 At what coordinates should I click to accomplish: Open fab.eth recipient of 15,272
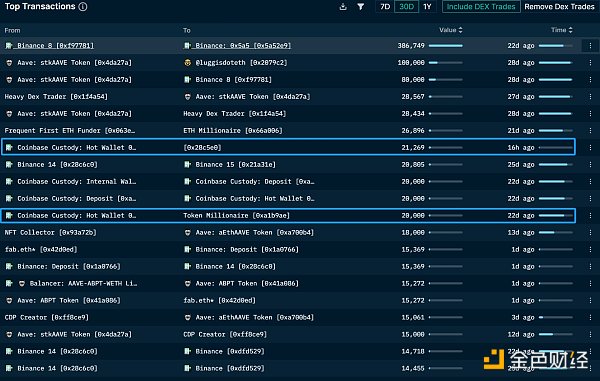pos(219,300)
